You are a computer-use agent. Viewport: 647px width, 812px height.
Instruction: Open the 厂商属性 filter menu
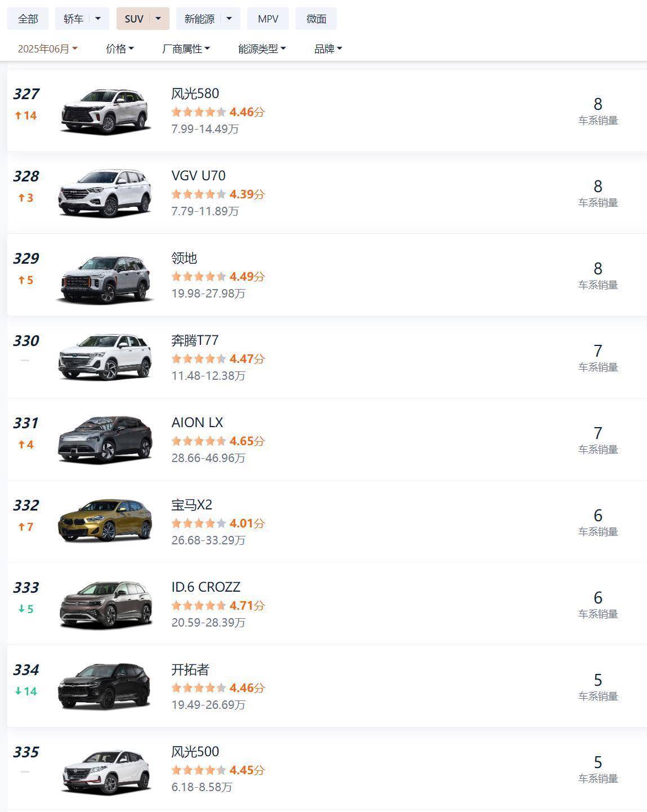[x=186, y=49]
